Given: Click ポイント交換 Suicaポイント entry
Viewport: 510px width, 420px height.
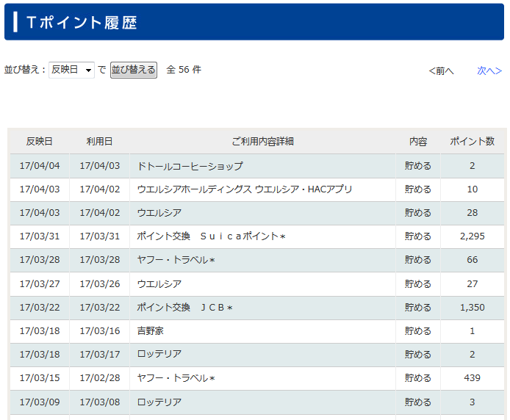Looking at the screenshot, I should click(x=211, y=236).
